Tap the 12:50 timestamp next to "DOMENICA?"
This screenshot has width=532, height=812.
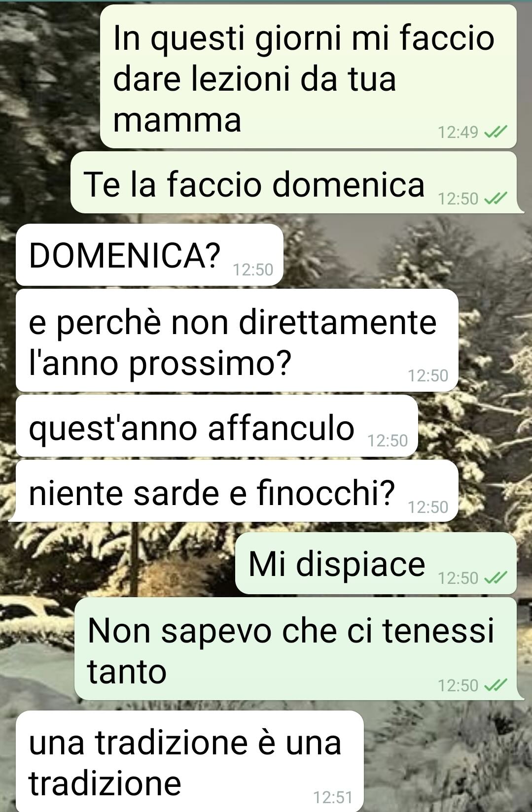click(x=253, y=270)
